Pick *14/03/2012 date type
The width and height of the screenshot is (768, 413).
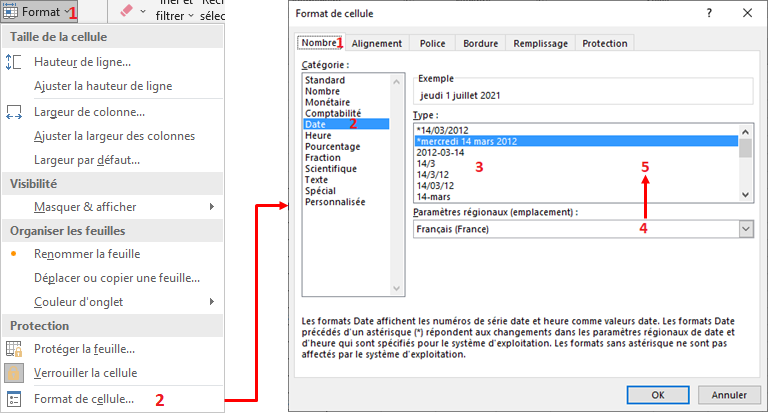[576, 130]
